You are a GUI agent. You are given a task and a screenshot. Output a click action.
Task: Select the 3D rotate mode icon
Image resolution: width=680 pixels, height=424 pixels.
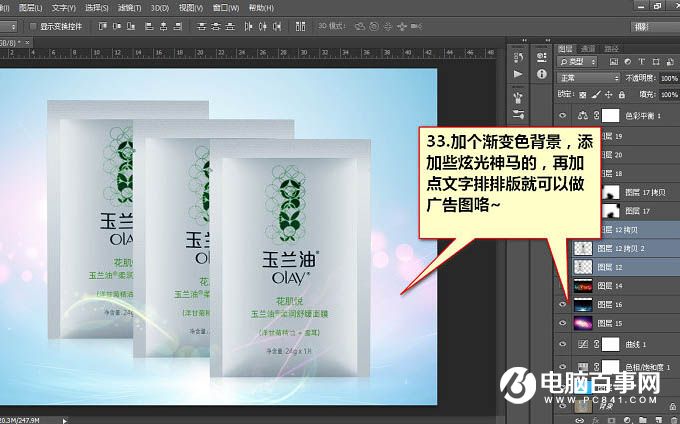click(x=360, y=26)
